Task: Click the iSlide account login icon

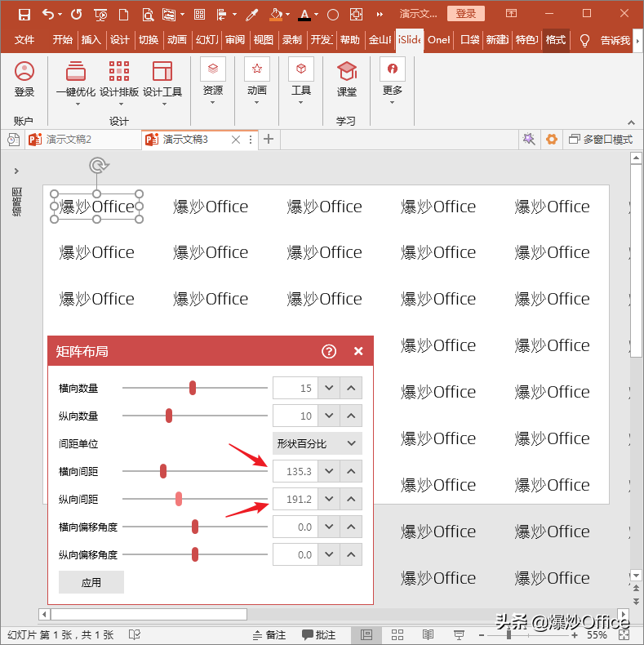Action: click(24, 71)
